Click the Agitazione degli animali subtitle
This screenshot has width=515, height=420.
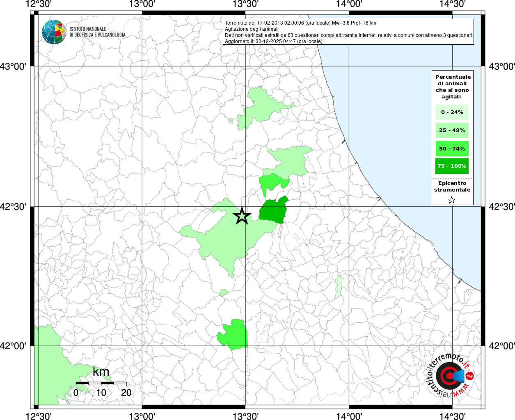pos(252,29)
